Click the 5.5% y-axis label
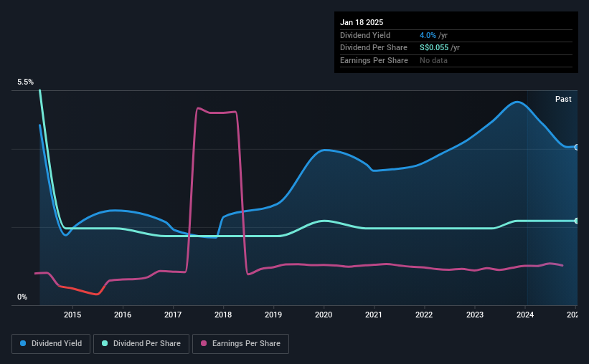The image size is (589, 364). point(25,82)
